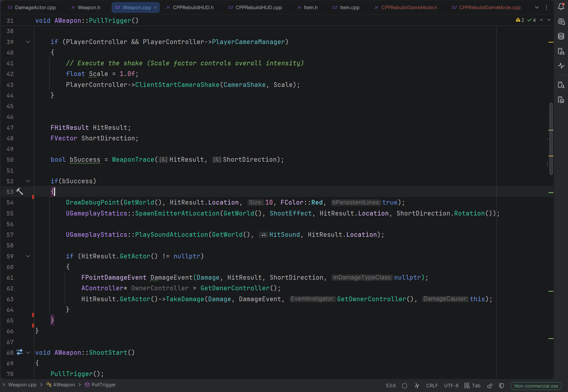Viewport: 568px width, 392px height.
Task: Click the sticky header AWeapon::PullTrigger line
Action: (x=87, y=20)
